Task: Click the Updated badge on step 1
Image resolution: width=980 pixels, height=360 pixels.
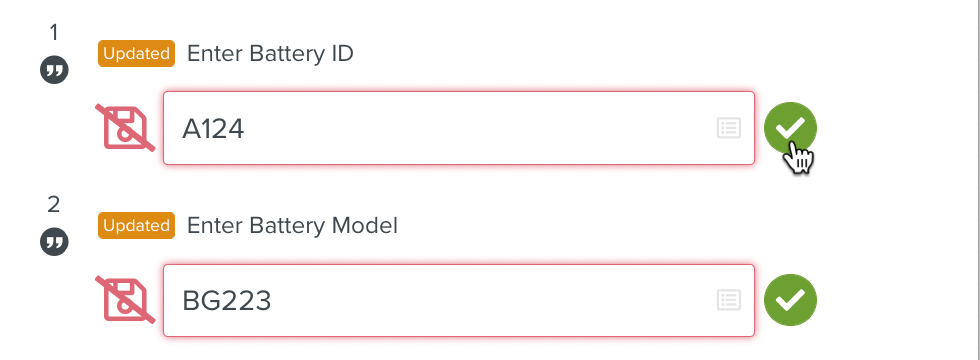Action: (136, 54)
